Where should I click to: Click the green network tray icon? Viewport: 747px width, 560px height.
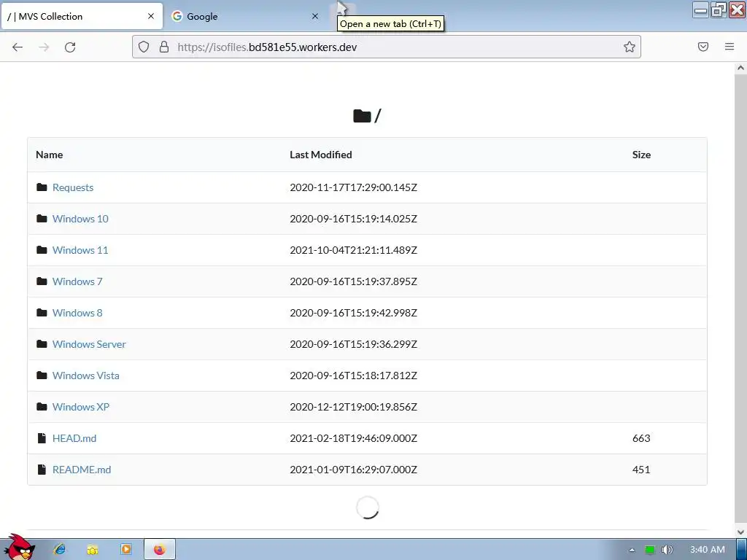(650, 550)
